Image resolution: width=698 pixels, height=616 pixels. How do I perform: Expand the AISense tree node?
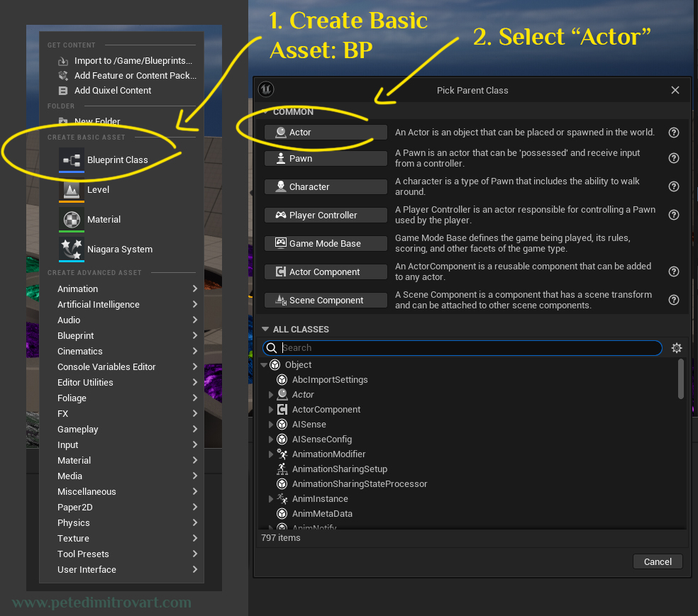[x=271, y=425]
